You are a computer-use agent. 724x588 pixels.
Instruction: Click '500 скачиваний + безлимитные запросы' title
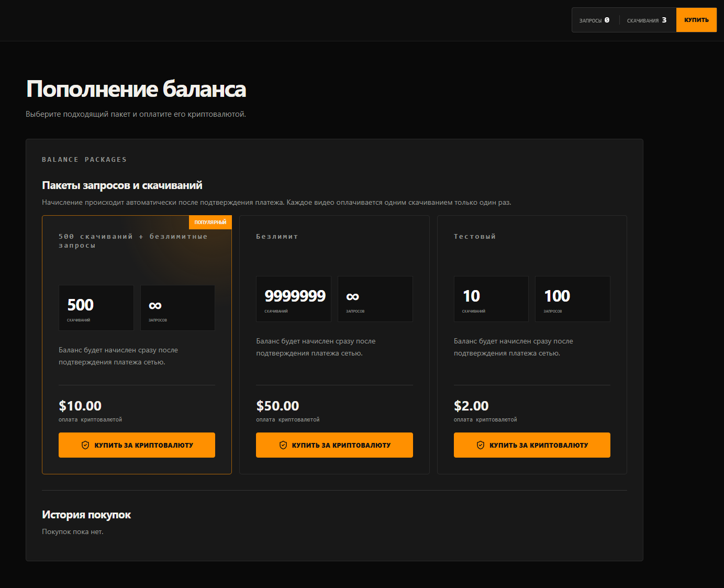133,241
